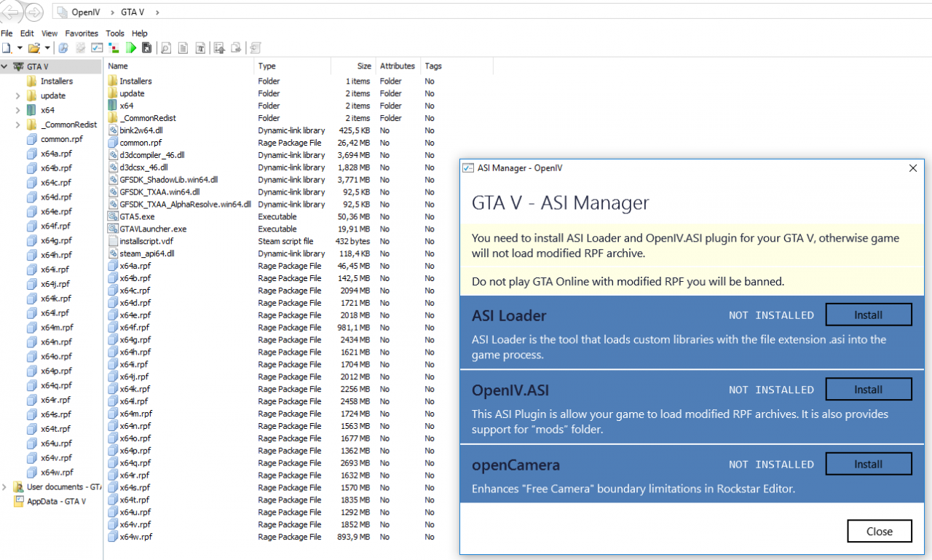Click the GTA5.exe file icon in list
This screenshot has width=932, height=560.
pos(113,216)
